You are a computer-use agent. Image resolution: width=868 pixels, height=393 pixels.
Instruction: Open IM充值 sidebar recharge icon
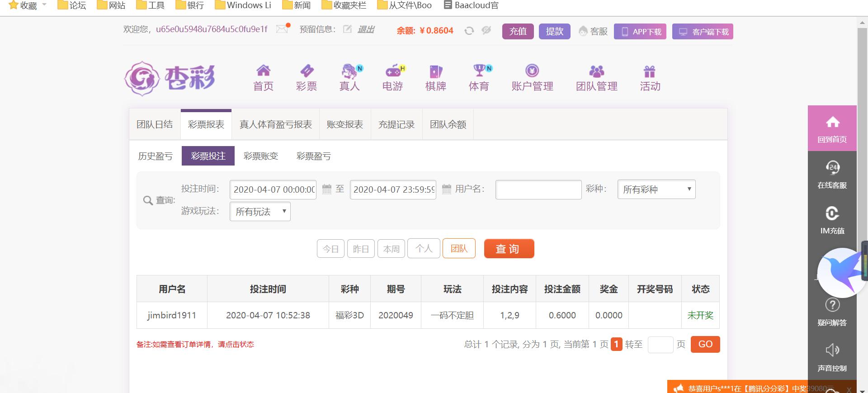[x=832, y=213]
